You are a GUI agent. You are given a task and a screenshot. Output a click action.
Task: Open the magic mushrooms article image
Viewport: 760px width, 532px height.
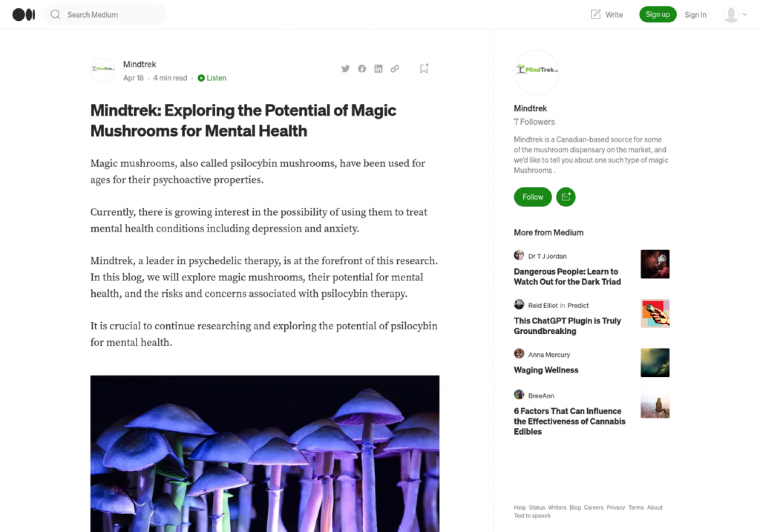265,453
